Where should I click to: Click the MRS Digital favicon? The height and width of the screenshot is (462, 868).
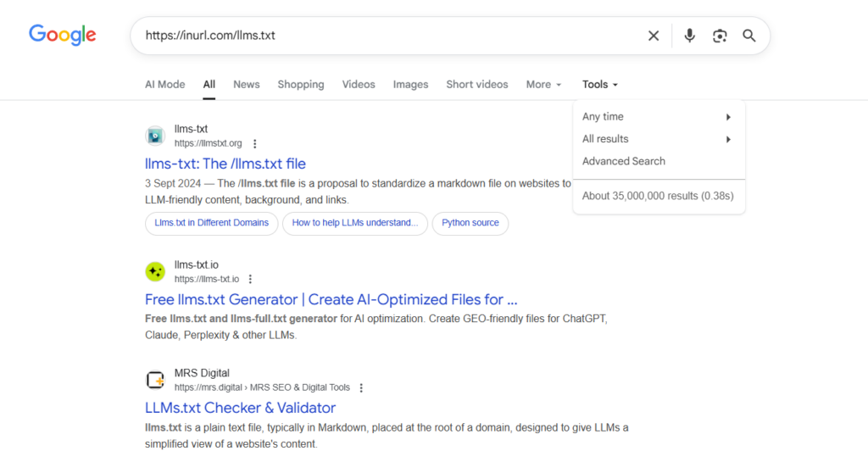coord(155,380)
